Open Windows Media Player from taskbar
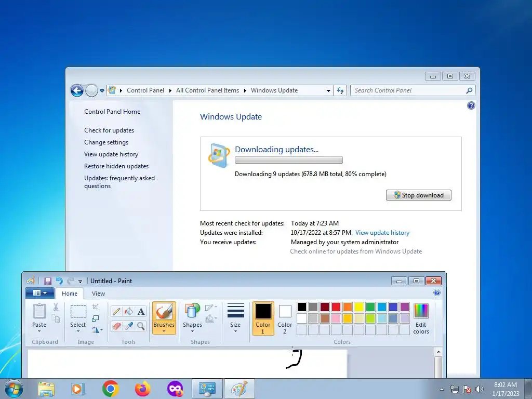 78,389
